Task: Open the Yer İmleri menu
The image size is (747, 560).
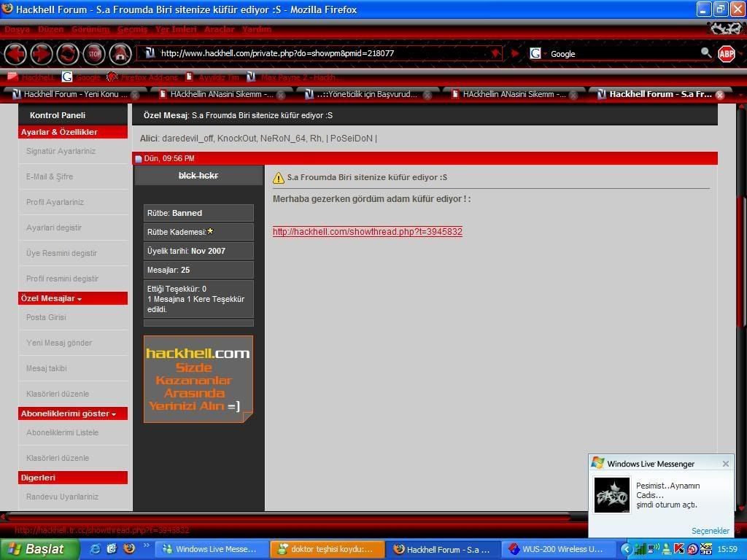Action: pos(176,29)
